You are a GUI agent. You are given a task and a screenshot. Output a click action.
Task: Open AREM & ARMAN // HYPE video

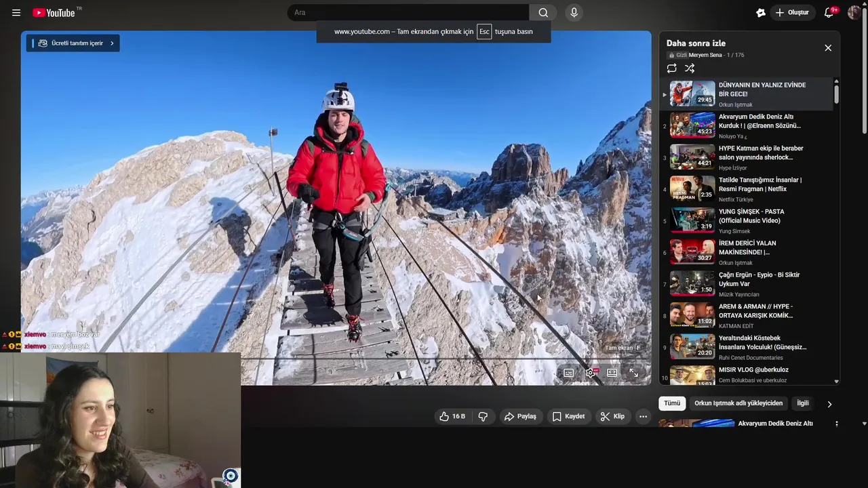click(x=756, y=311)
